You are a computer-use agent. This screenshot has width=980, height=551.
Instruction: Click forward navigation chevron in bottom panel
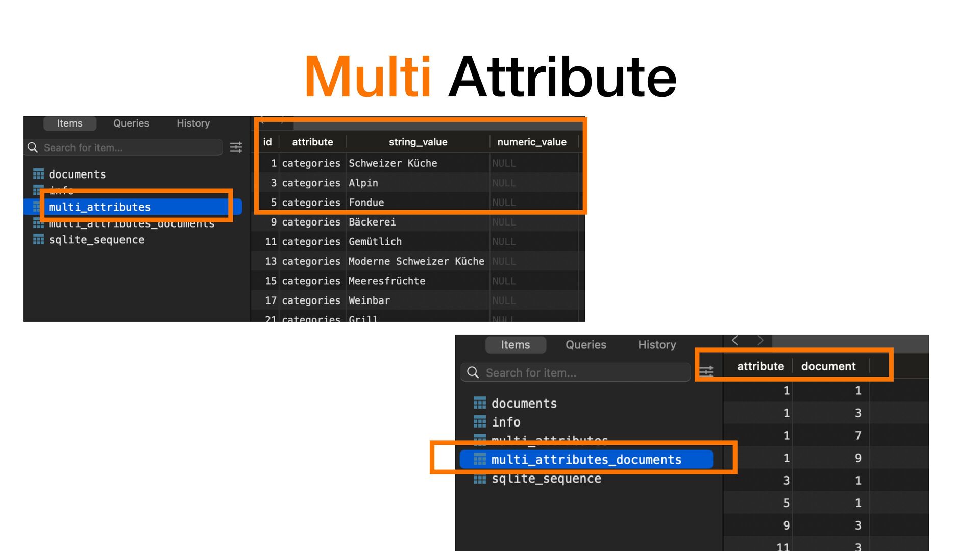tap(761, 341)
